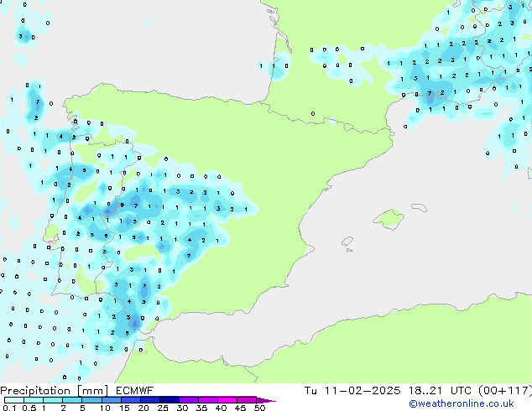Click the '15' legend scale label
This screenshot has height=411, width=532.
124,408
